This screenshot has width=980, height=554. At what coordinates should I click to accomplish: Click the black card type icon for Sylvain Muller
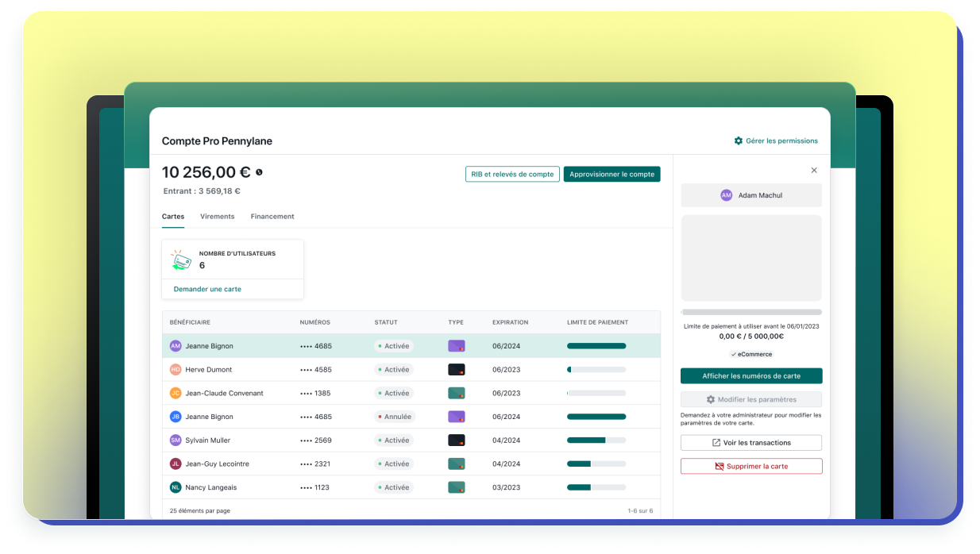coord(456,441)
